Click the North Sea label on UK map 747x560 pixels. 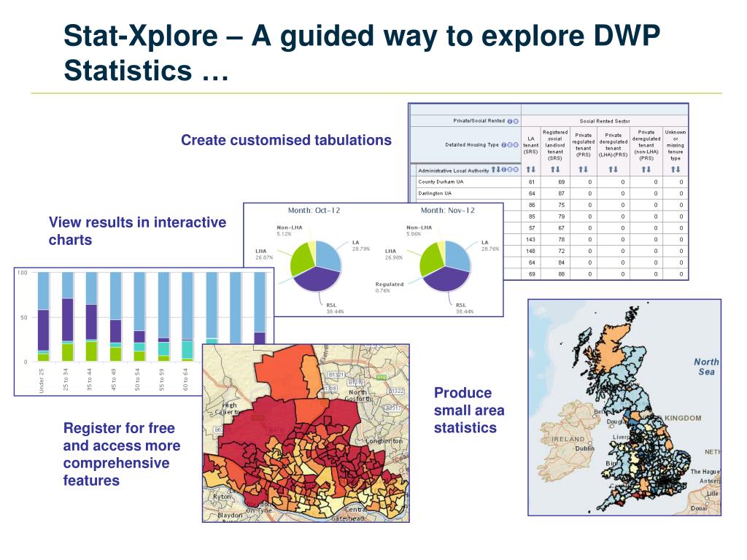(x=706, y=367)
